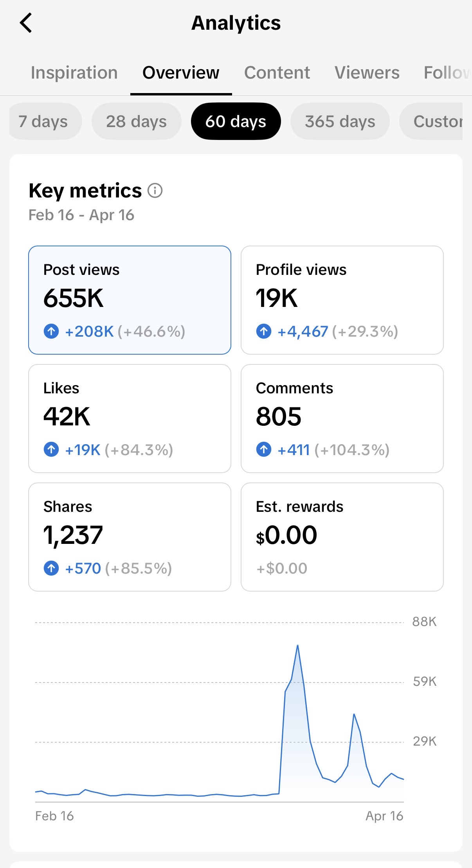Tap the Key metrics heading
This screenshot has height=868, width=472.
pos(85,191)
